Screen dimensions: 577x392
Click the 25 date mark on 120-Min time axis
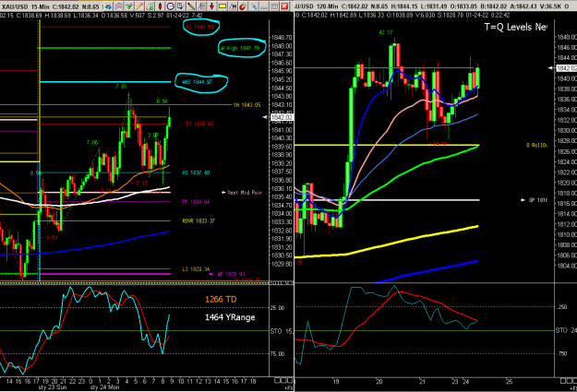509,382
